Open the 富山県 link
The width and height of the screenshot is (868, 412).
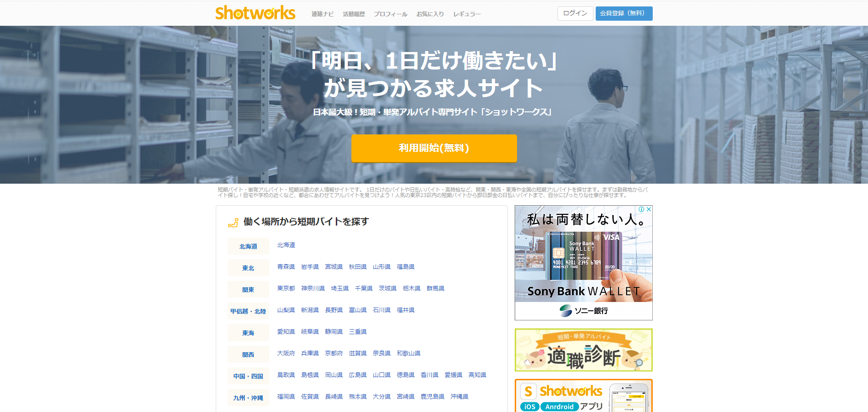[358, 310]
